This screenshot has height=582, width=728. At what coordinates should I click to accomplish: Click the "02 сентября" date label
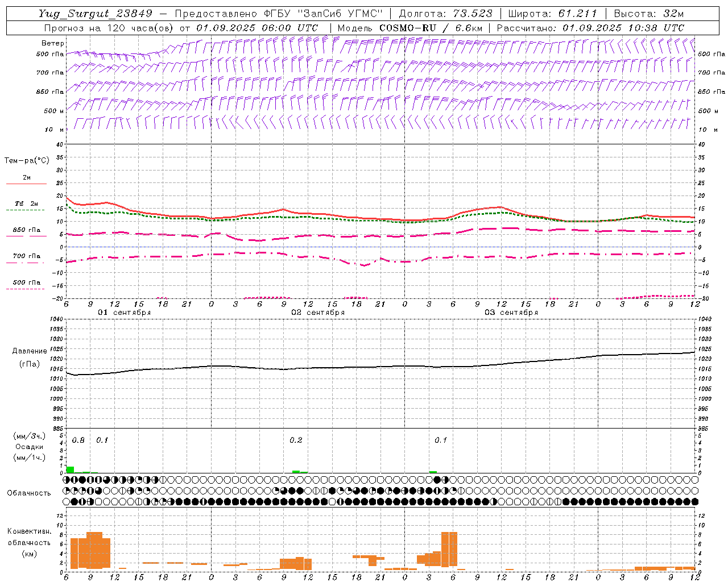(x=318, y=312)
